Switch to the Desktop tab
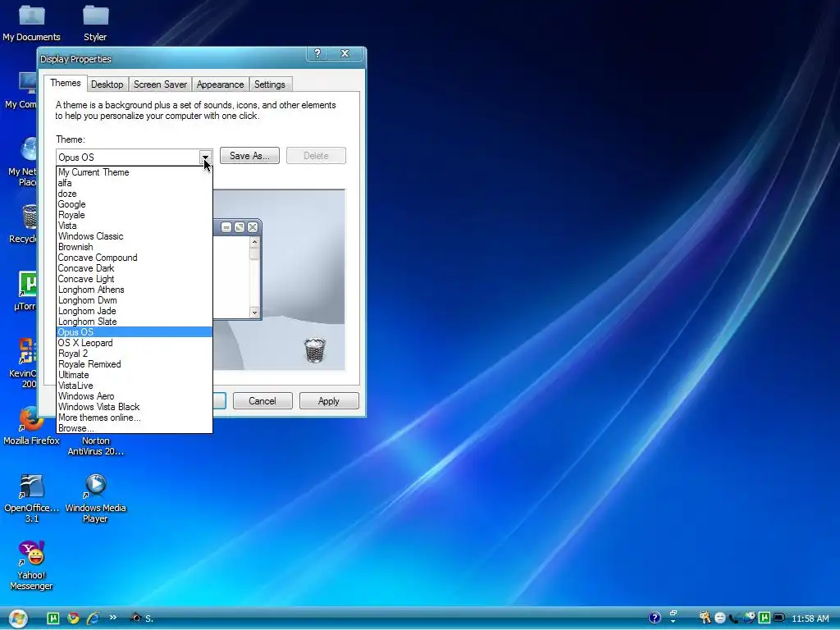This screenshot has width=840, height=630. pos(107,84)
